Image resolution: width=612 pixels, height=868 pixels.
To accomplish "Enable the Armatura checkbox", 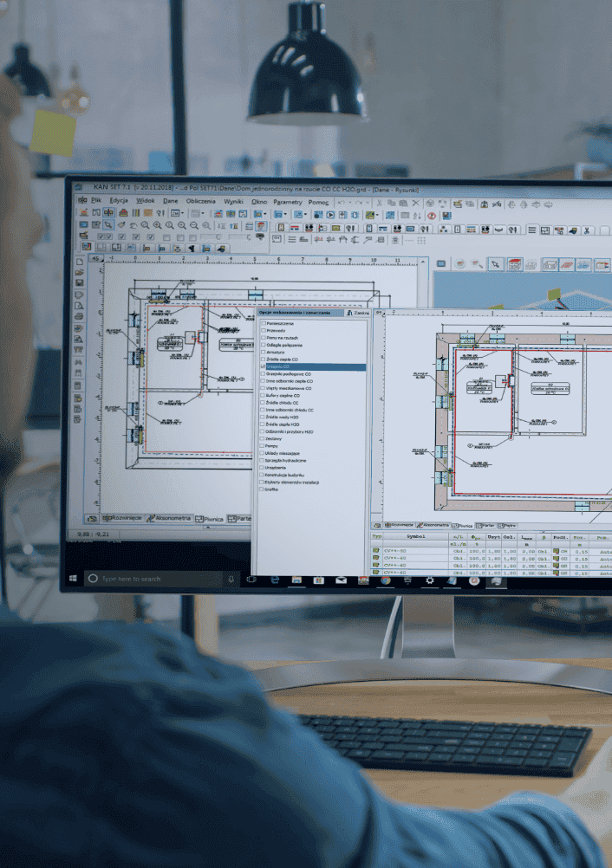I will pos(264,352).
